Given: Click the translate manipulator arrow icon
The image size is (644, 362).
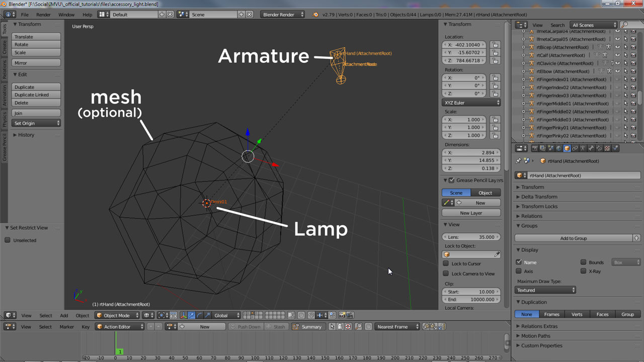Looking at the screenshot, I should click(x=192, y=315).
